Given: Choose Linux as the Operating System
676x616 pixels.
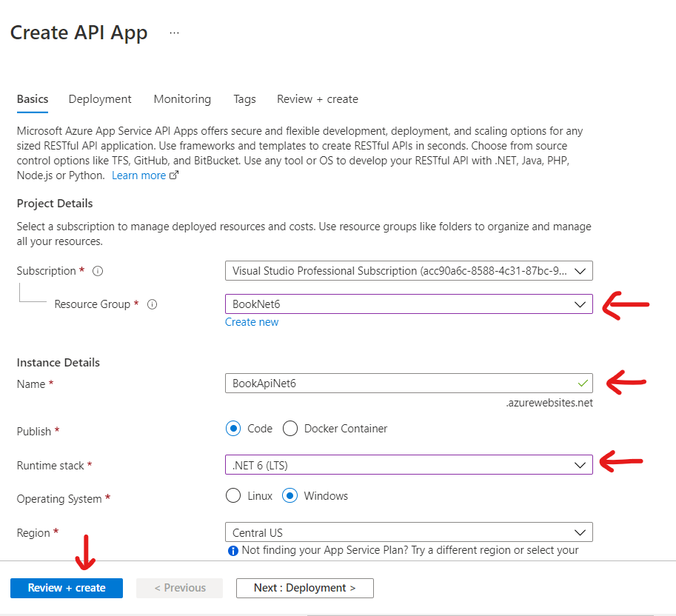Looking at the screenshot, I should (232, 495).
